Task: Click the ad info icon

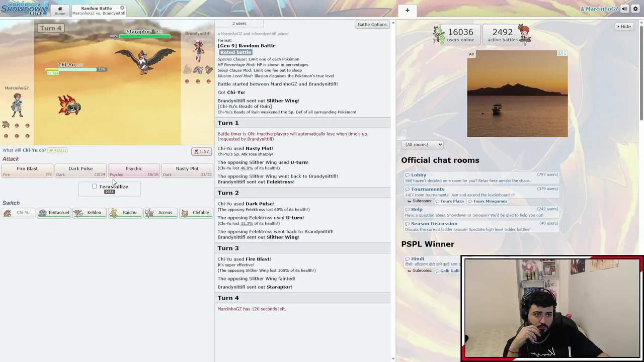Action: (559, 53)
